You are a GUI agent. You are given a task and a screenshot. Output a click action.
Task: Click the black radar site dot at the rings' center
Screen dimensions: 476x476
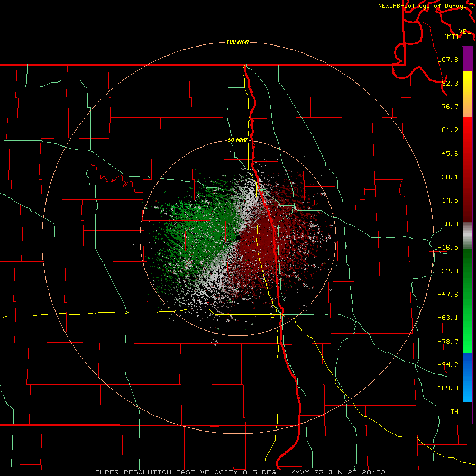pyautogui.click(x=238, y=237)
